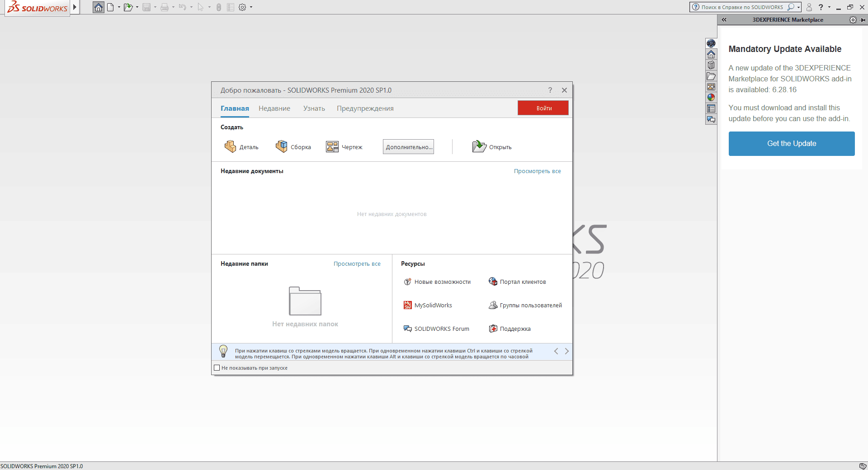Open the Design Library task pane tab
The height and width of the screenshot is (470, 868).
click(x=711, y=65)
